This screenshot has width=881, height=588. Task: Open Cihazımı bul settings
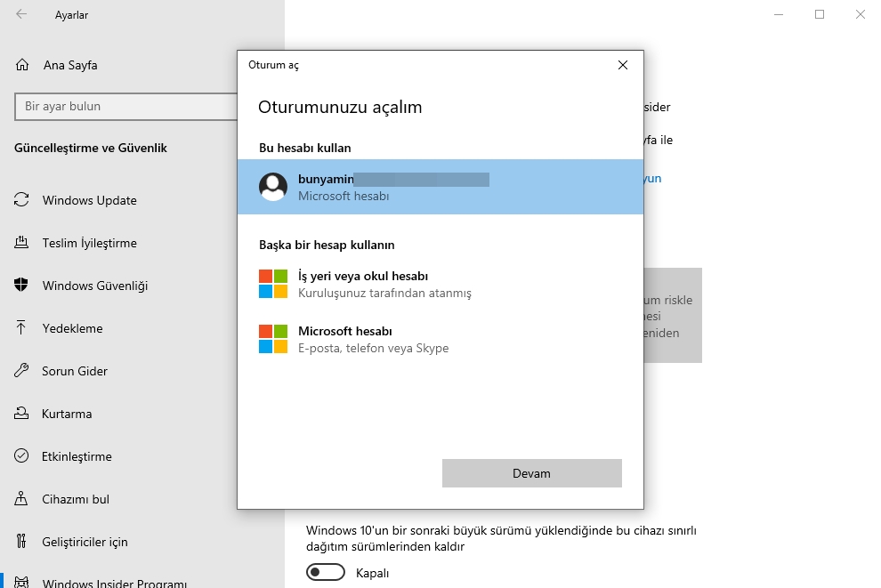(x=75, y=499)
